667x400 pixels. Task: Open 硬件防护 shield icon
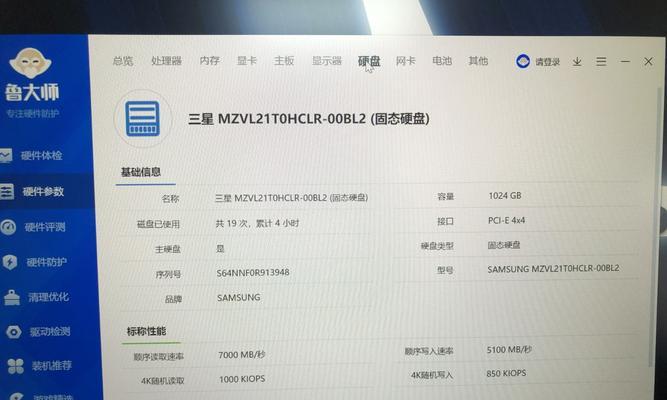10,262
